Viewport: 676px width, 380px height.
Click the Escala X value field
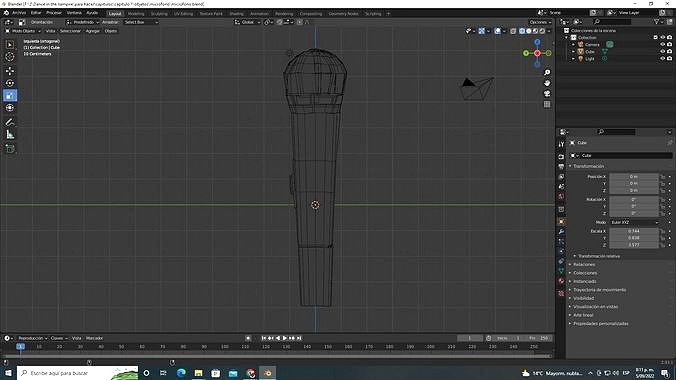coord(634,231)
